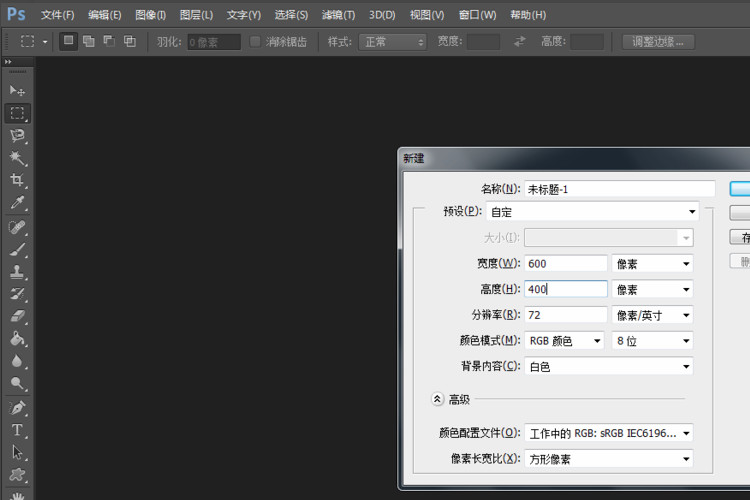Open the 文字(Y) menu
The image size is (750, 500).
[x=243, y=15]
